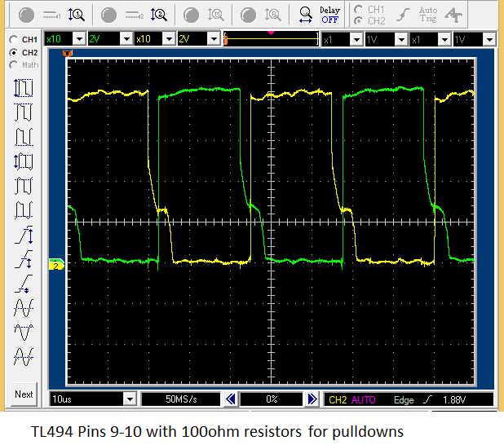
Task: Select the minimum voltage measurement icon
Action: pyautogui.click(x=24, y=137)
